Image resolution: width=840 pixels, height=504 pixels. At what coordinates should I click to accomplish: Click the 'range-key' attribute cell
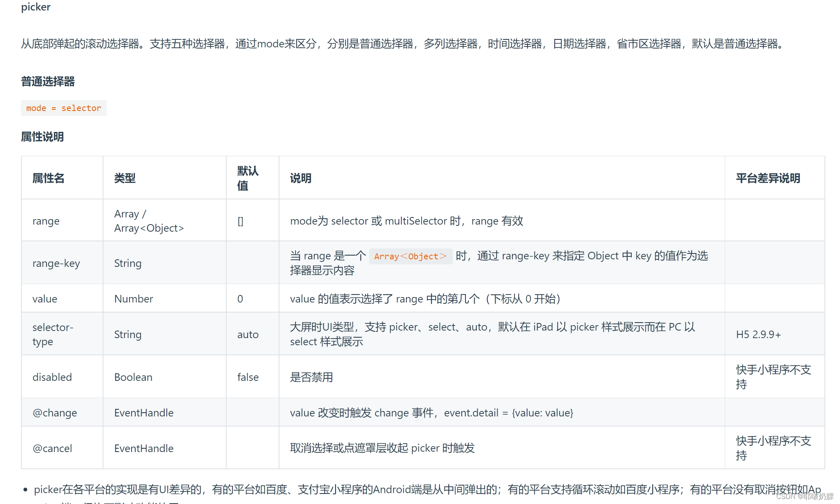(x=56, y=263)
